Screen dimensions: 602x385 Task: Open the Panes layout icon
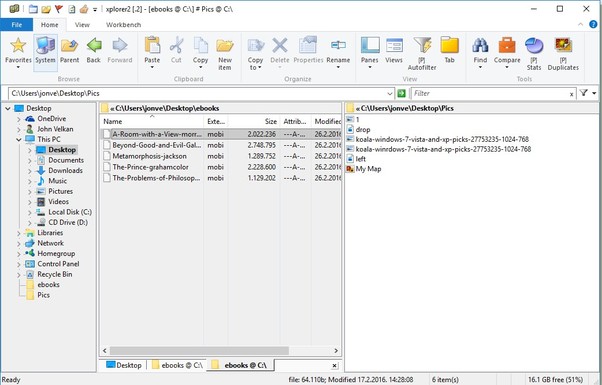(x=370, y=45)
